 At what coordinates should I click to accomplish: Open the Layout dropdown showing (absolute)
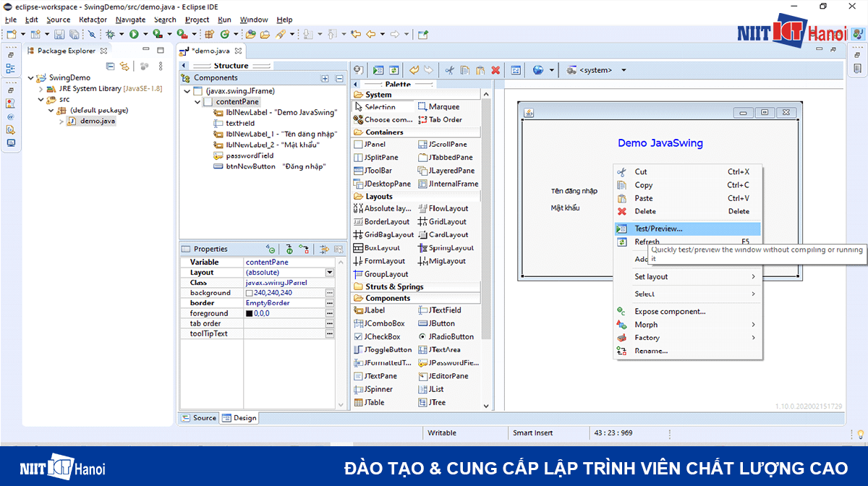[x=329, y=271]
